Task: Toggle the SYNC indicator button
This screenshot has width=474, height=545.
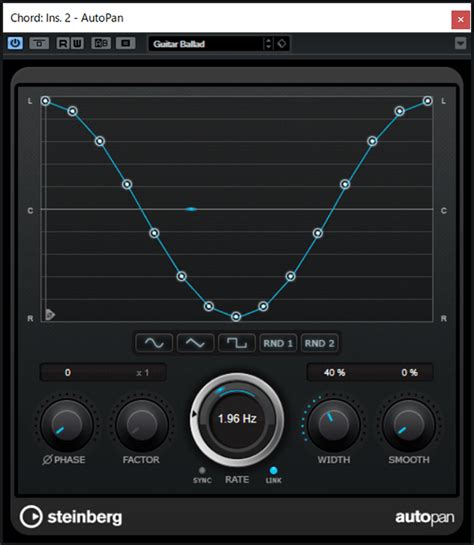Action: 202,470
